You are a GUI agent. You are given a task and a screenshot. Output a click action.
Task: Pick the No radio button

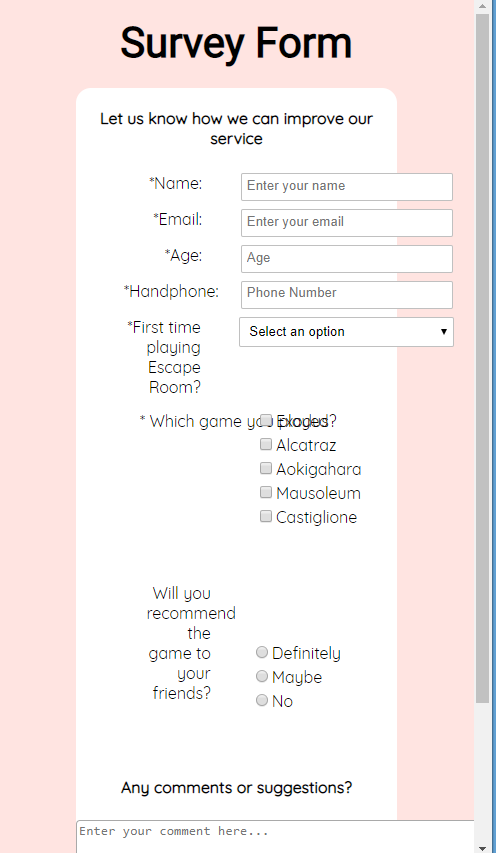click(262, 700)
